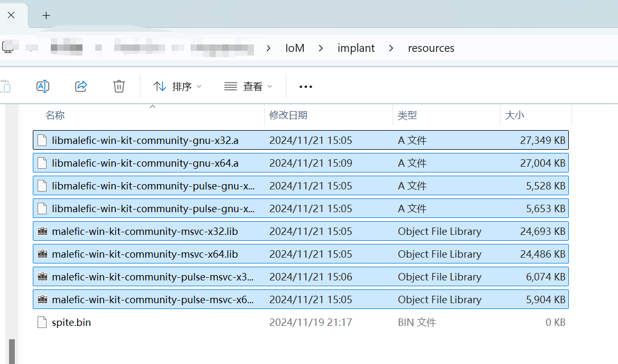Select the 名称 column header to sort
This screenshot has height=364, width=618.
(55, 115)
